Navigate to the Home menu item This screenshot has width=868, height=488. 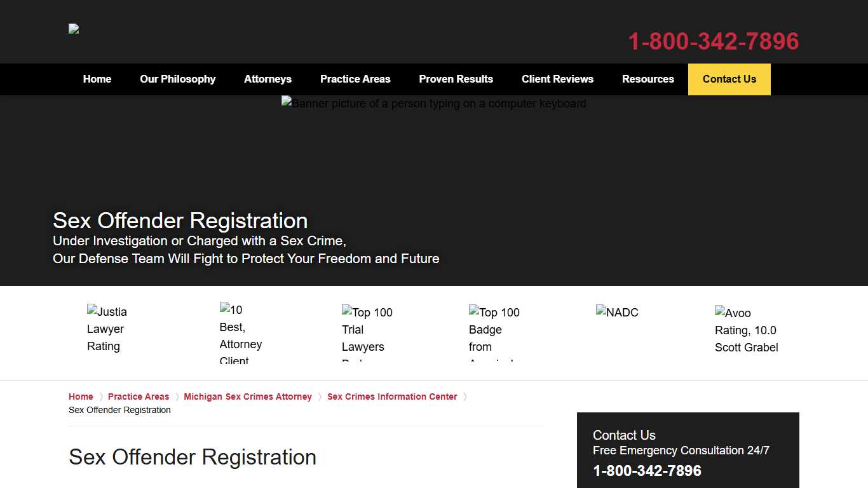click(97, 79)
